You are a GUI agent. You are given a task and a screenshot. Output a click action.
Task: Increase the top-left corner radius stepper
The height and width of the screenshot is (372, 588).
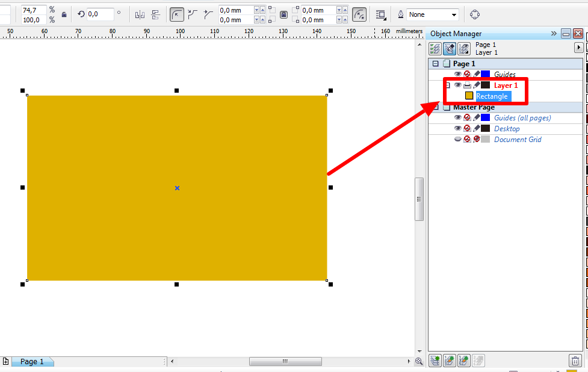point(262,10)
